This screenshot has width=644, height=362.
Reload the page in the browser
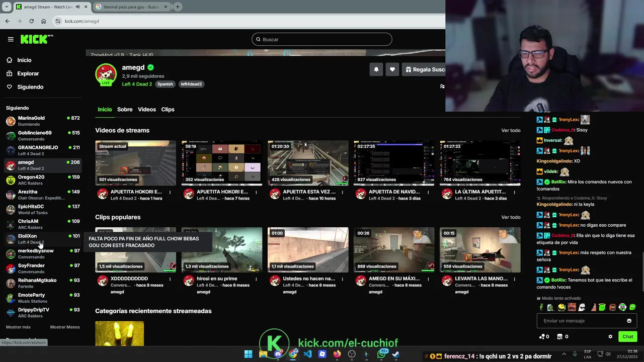coord(31,21)
